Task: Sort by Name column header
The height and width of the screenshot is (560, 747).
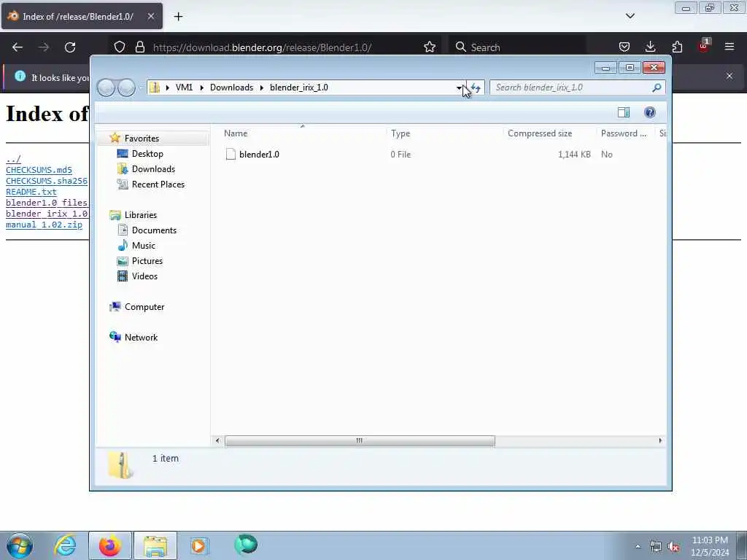Action: click(304, 133)
